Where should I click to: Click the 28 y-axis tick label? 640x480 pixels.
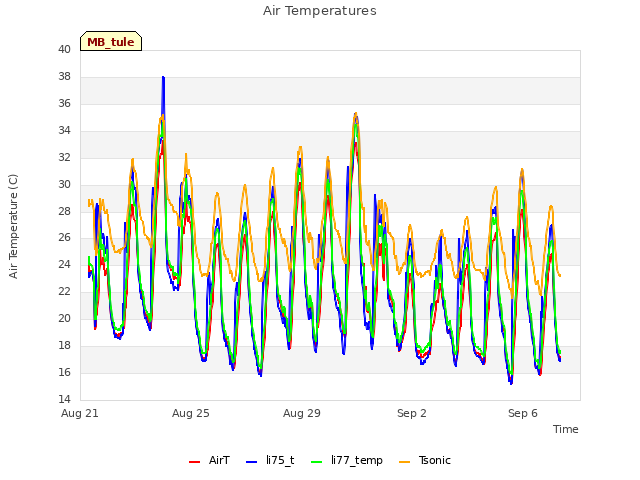64,211
